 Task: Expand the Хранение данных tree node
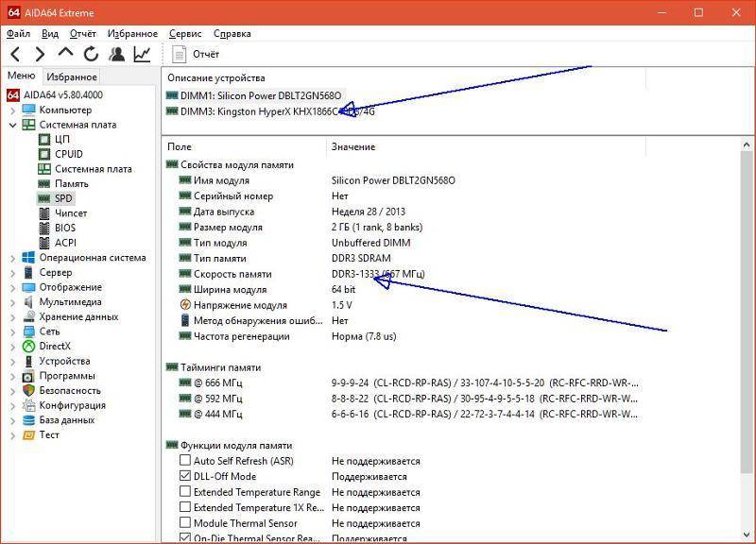(13, 317)
